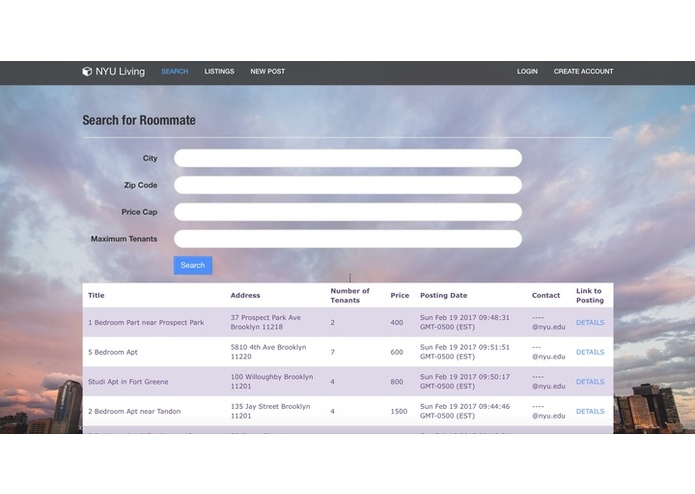View DETAILS of Studi Apt in Fort Greene
The image size is (695, 494).
click(590, 382)
